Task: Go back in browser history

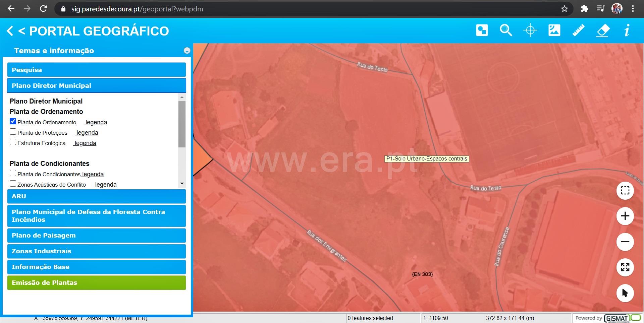Action: click(x=11, y=9)
